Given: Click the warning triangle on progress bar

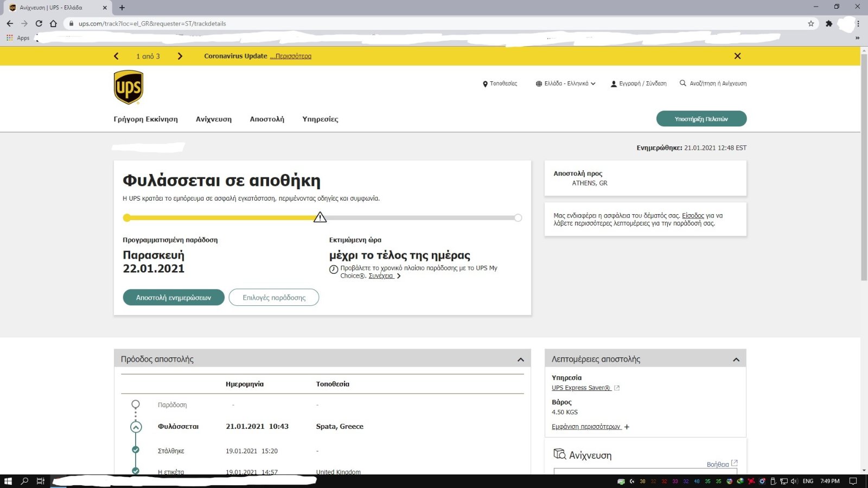Looking at the screenshot, I should 320,217.
